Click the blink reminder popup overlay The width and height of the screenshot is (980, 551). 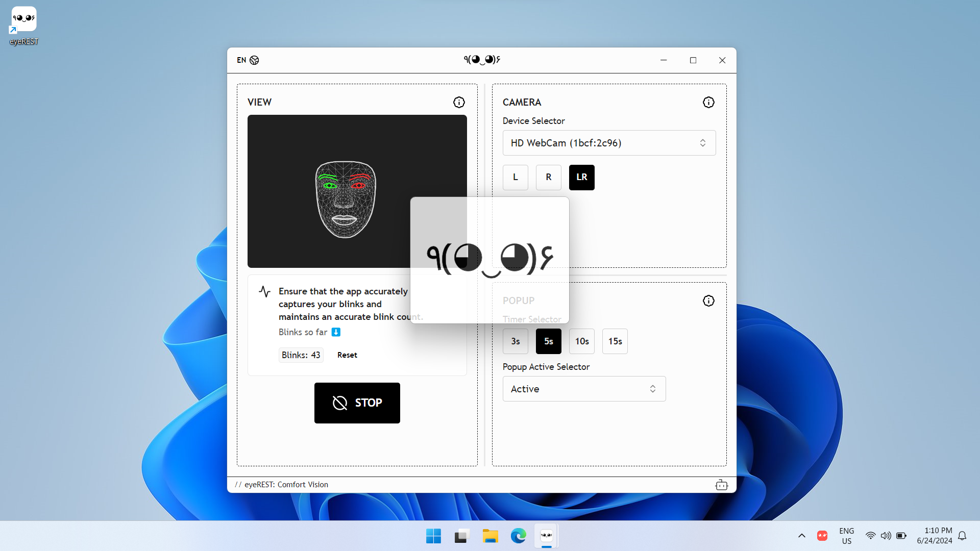[489, 260]
